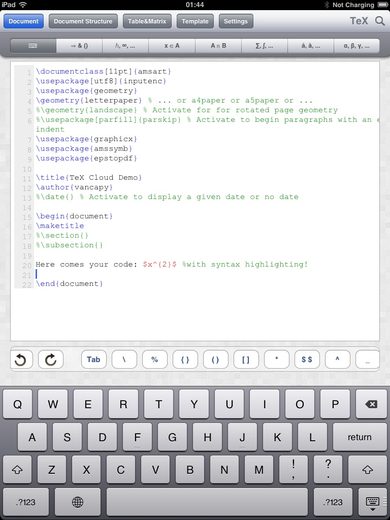The height and width of the screenshot is (520, 390).
Task: Tap the globe language key
Action: (77, 502)
